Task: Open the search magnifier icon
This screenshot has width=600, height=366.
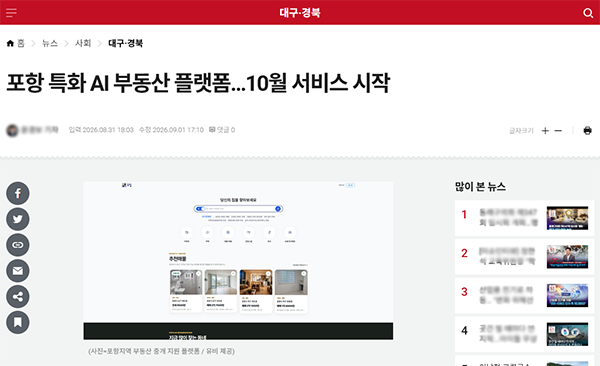Action: (x=588, y=13)
